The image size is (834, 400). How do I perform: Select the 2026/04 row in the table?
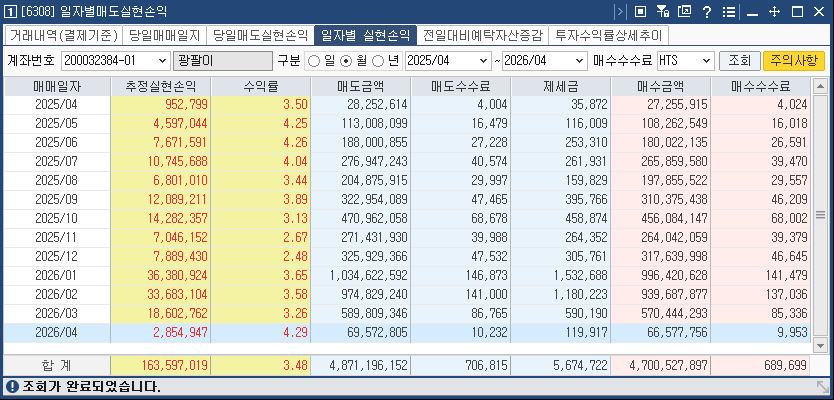click(400, 332)
